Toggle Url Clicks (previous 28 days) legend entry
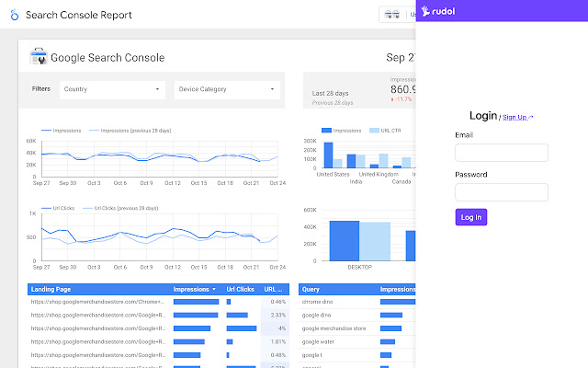 (120, 208)
